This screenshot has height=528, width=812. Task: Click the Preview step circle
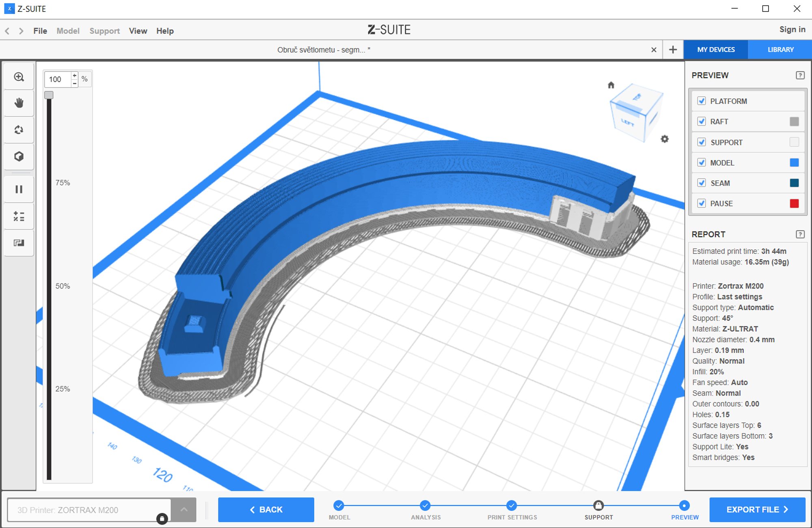click(684, 506)
